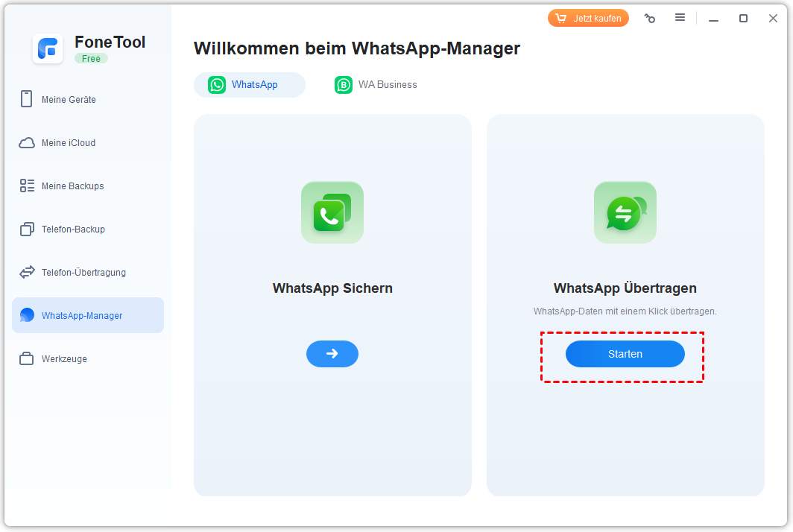Click the Jetzt kaufen button

[588, 19]
